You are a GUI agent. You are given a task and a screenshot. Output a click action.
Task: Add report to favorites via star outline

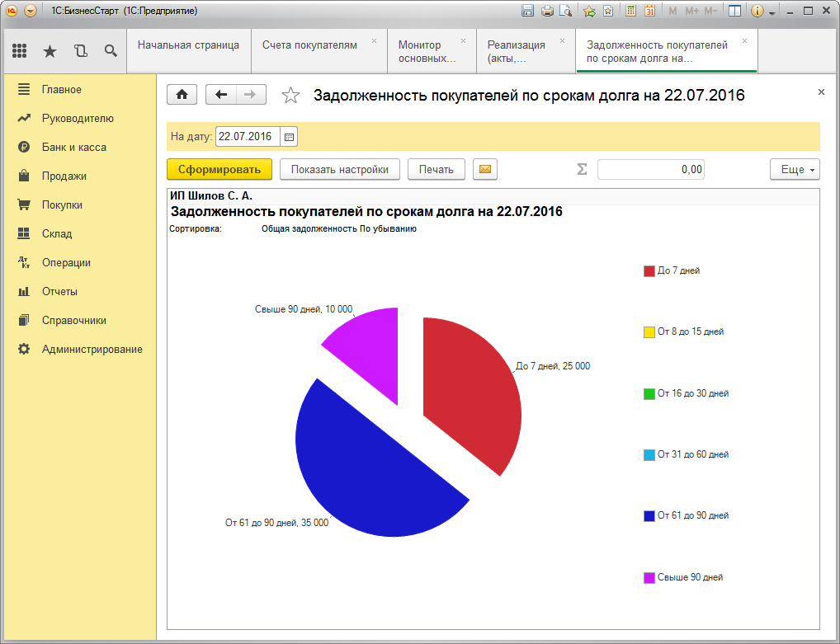(290, 96)
